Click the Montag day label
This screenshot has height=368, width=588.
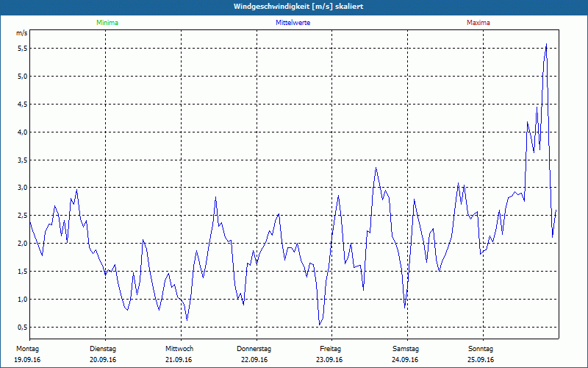(27, 349)
